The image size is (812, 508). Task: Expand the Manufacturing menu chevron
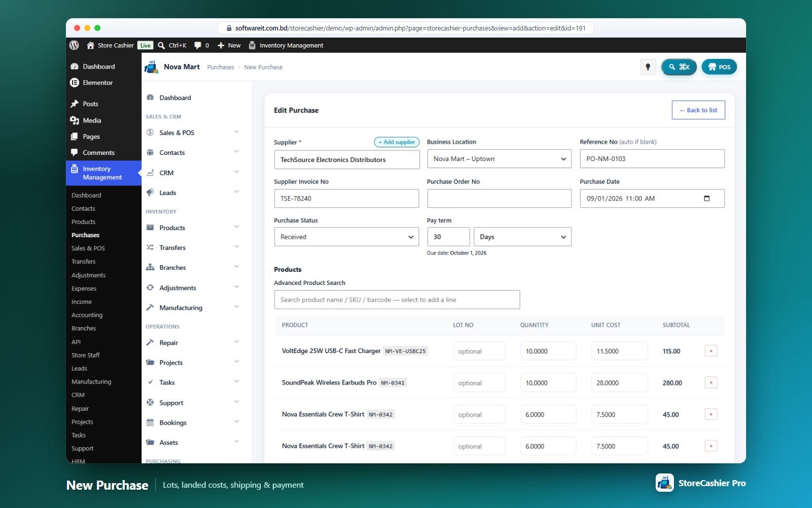pyautogui.click(x=236, y=307)
